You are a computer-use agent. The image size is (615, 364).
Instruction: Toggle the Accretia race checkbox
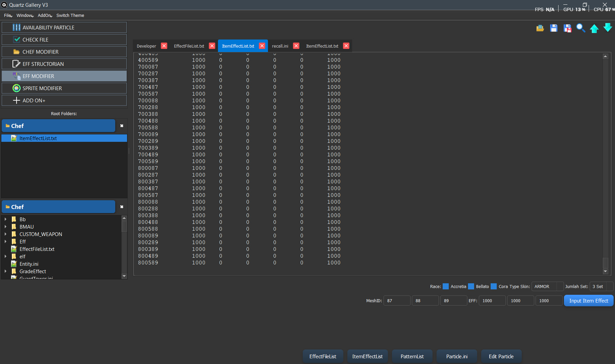[x=445, y=286]
